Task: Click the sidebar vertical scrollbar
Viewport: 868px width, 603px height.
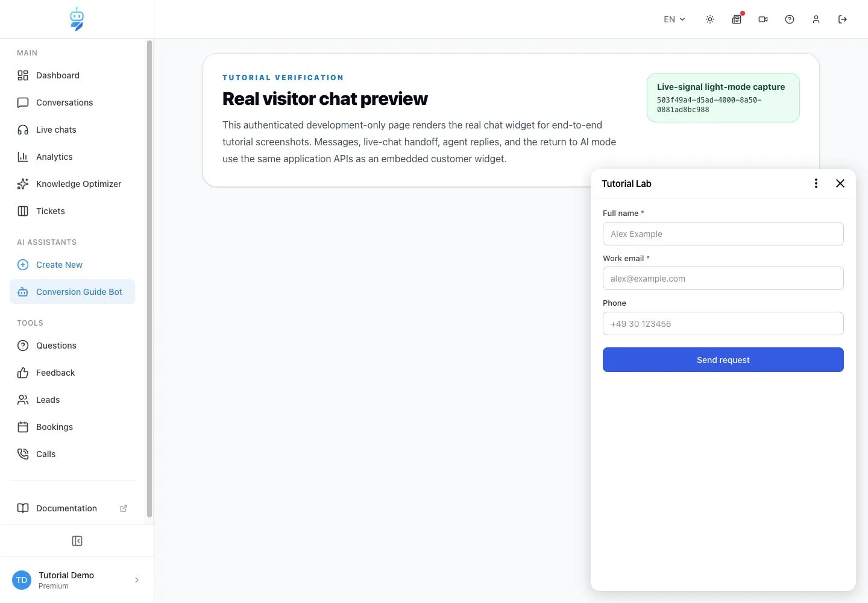Action: [149, 279]
